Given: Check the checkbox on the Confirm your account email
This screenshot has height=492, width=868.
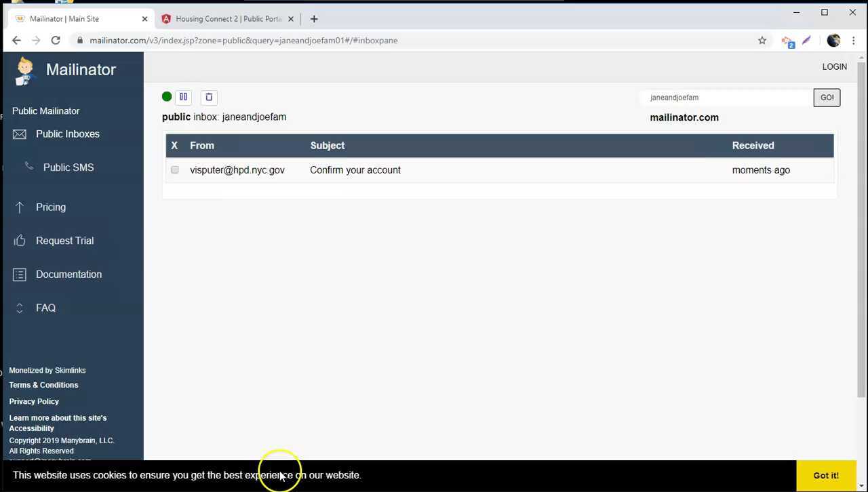Looking at the screenshot, I should point(174,170).
